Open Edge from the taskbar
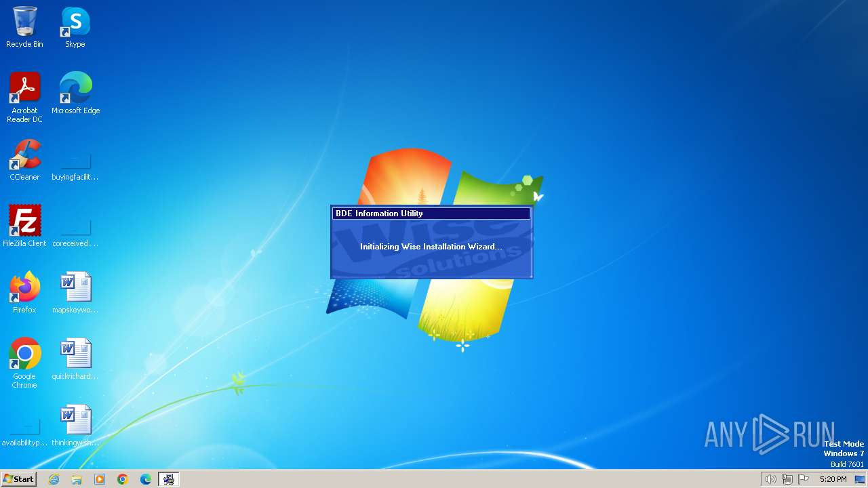Screen dimensions: 868x488 (146, 479)
